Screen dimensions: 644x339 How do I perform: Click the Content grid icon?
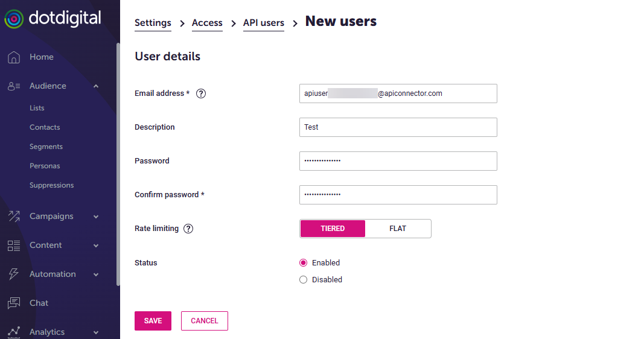(x=14, y=246)
